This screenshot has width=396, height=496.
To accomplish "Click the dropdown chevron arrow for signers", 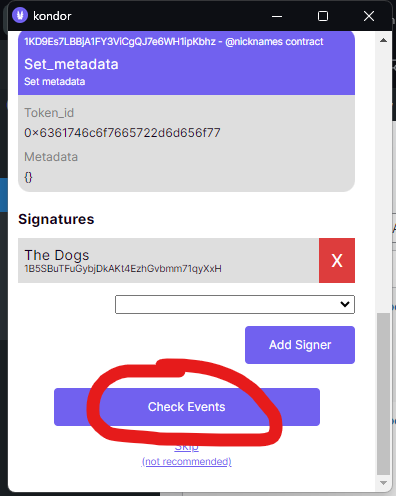I will 345,304.
